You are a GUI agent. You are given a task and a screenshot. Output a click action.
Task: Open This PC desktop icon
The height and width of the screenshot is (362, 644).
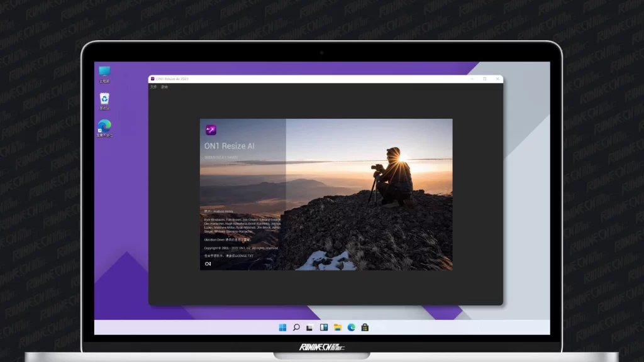[x=104, y=74]
